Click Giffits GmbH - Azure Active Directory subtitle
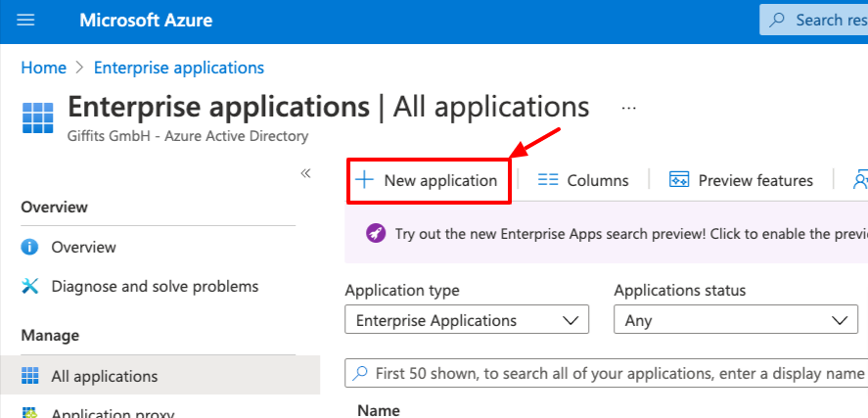Image resolution: width=868 pixels, height=418 pixels. pyautogui.click(x=188, y=136)
